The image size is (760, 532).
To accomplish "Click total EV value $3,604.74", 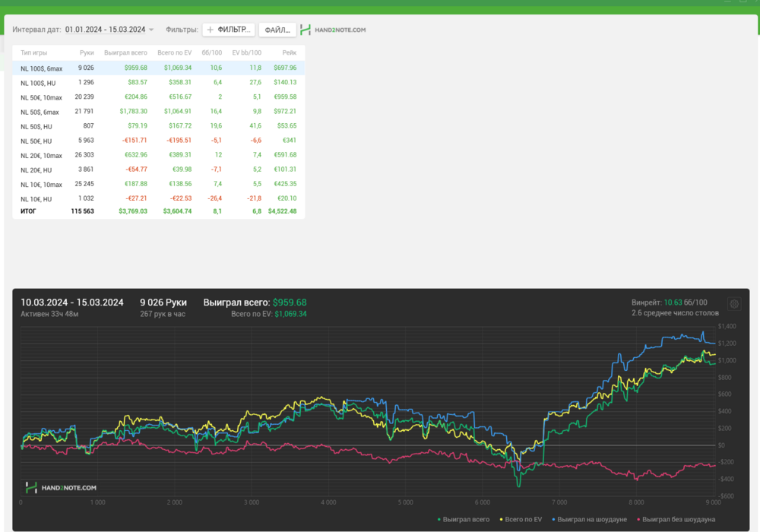I will (x=177, y=211).
